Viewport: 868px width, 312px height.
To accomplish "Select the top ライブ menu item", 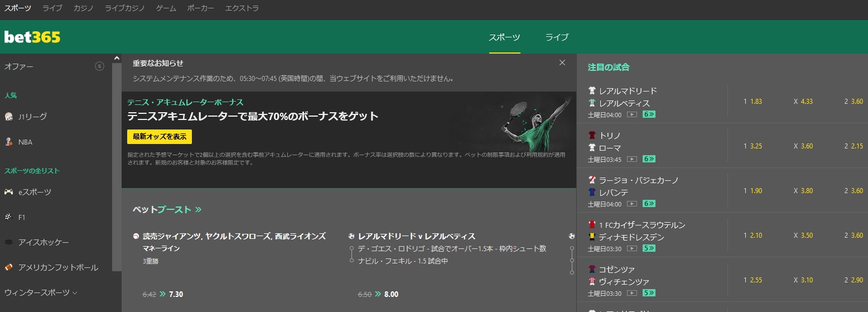I will pyautogui.click(x=52, y=8).
